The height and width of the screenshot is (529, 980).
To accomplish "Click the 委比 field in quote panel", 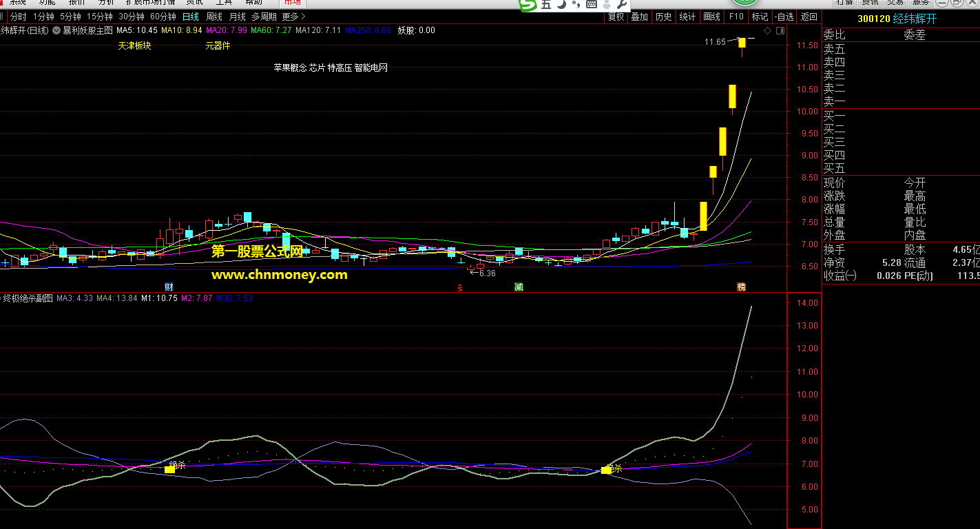I will click(x=835, y=35).
